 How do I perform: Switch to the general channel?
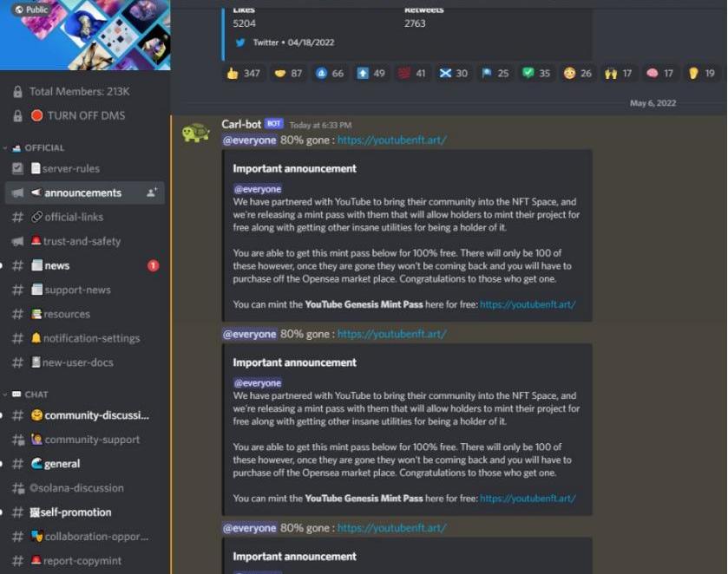[84, 464]
